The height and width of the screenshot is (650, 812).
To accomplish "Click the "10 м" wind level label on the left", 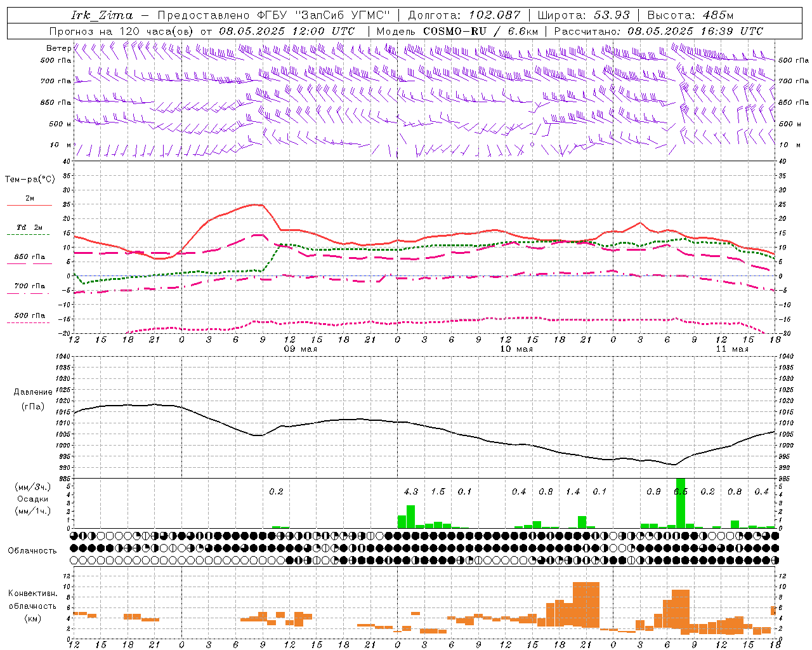I will click(60, 145).
